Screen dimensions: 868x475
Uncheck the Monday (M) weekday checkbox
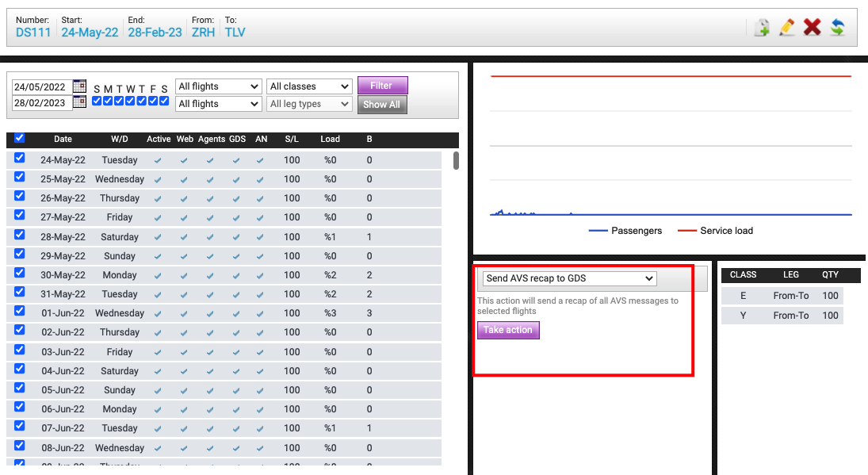108,101
